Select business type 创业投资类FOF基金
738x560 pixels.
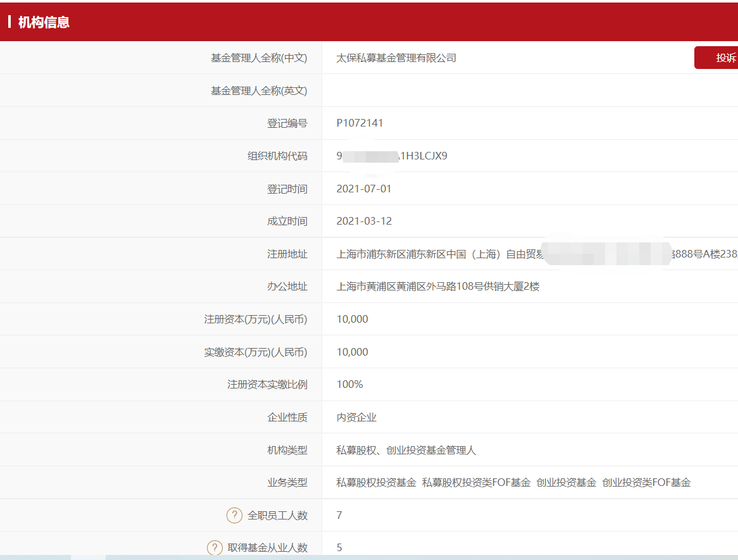click(646, 483)
